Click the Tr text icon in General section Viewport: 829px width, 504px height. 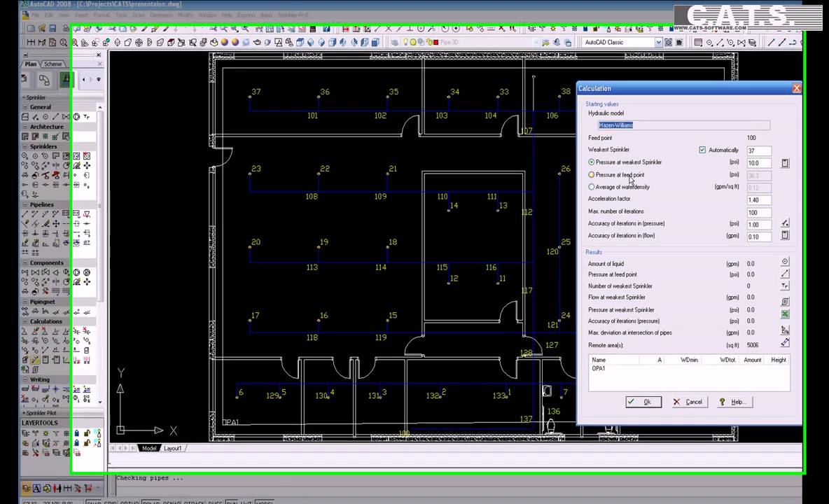86,117
